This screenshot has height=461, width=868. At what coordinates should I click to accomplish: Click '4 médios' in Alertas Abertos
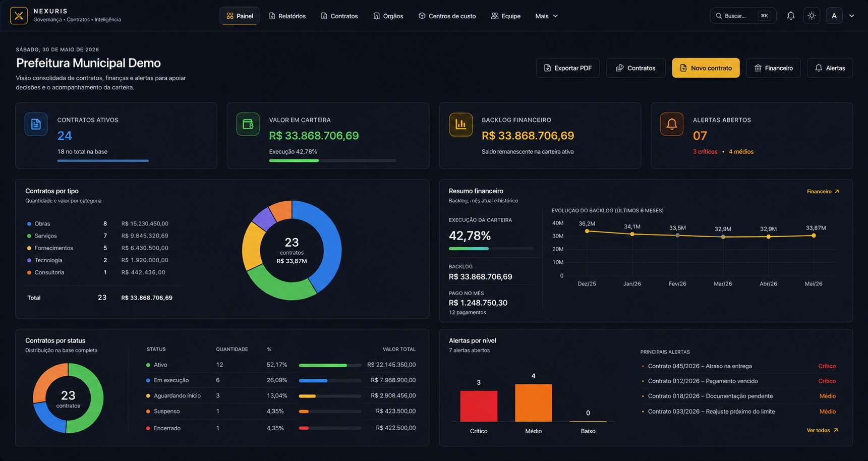tap(741, 152)
